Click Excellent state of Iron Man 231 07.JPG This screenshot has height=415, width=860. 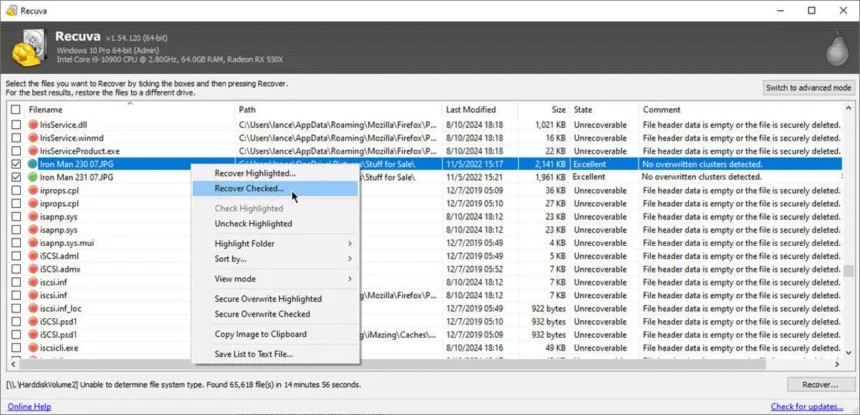[x=589, y=177]
